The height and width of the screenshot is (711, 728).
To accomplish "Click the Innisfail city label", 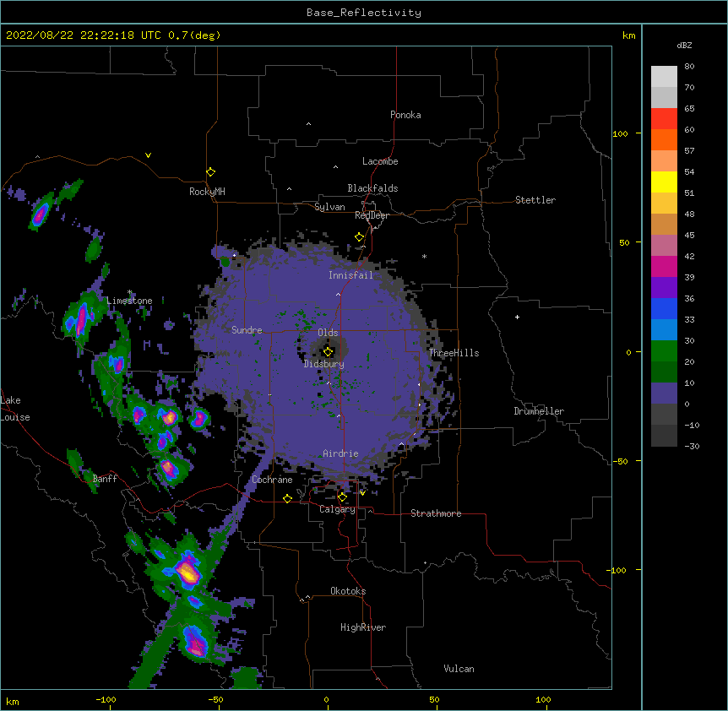I will click(x=350, y=275).
